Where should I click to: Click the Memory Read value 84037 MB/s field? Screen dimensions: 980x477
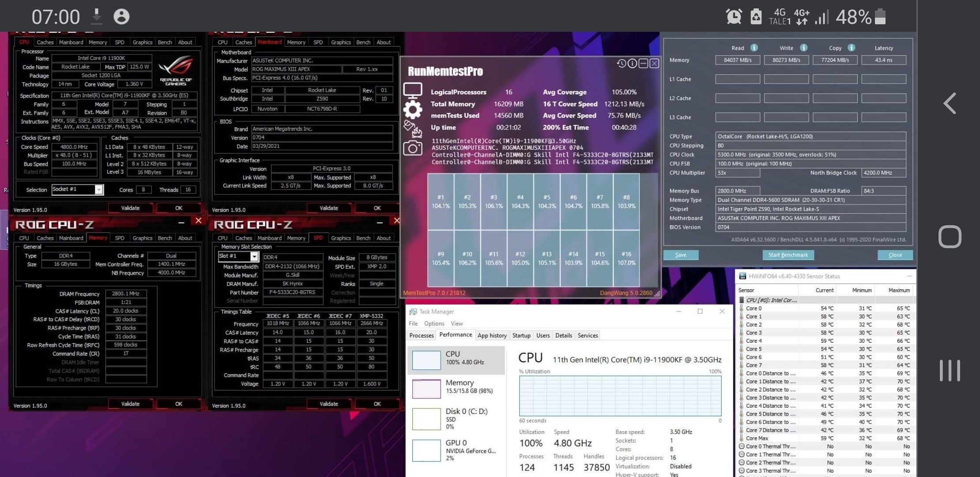point(738,60)
